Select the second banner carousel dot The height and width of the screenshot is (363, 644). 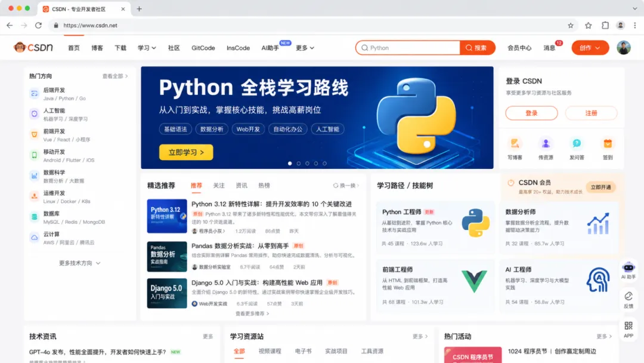[299, 163]
